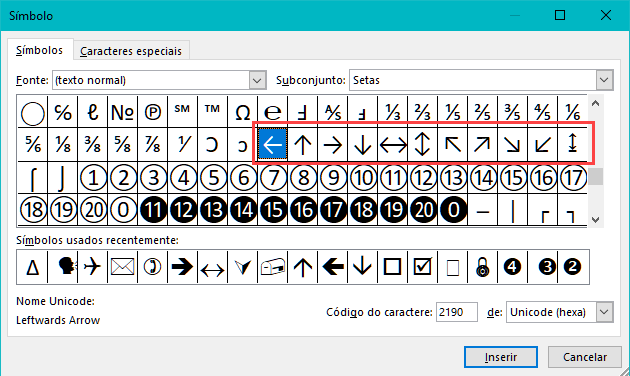Viewport: 630px width, 376px height.
Task: Select the south-east arrow symbol
Action: tap(513, 145)
